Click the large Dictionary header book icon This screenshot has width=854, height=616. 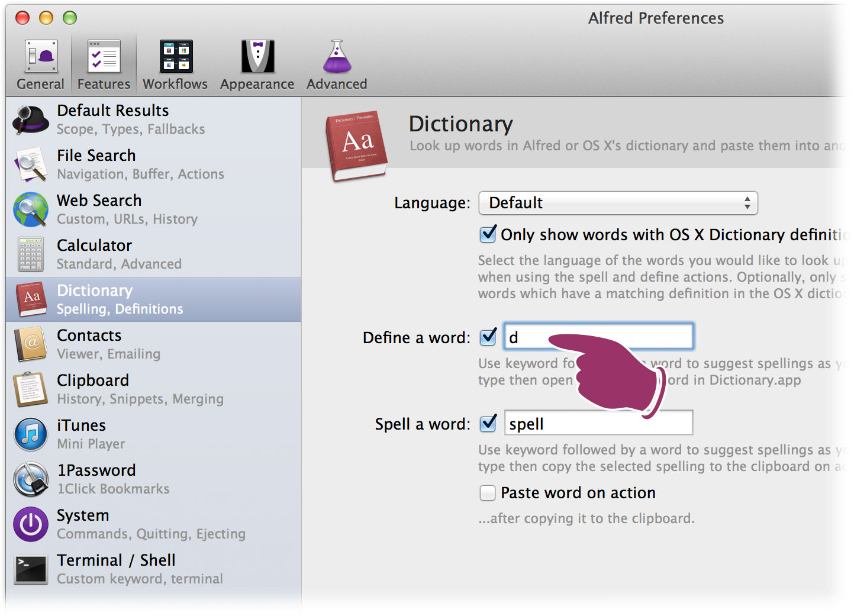pyautogui.click(x=356, y=146)
